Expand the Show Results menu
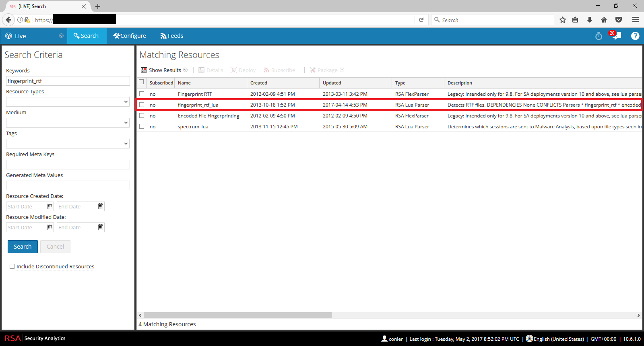This screenshot has height=346, width=644. tap(164, 70)
